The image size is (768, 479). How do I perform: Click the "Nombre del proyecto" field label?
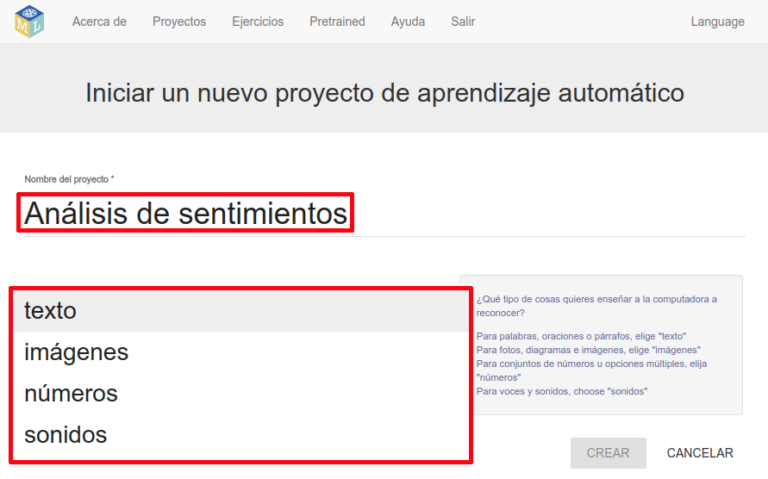pyautogui.click(x=69, y=179)
